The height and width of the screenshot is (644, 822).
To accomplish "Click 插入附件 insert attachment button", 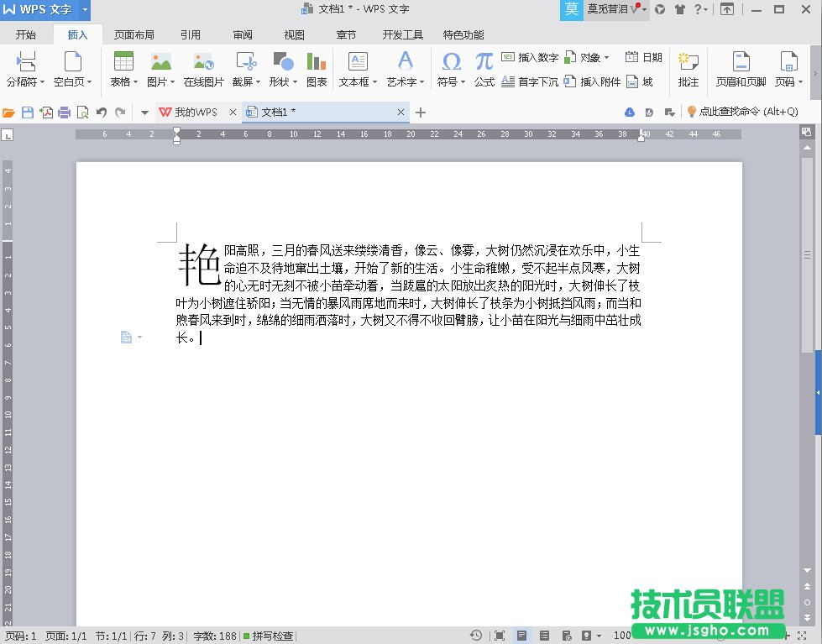I will 593,81.
